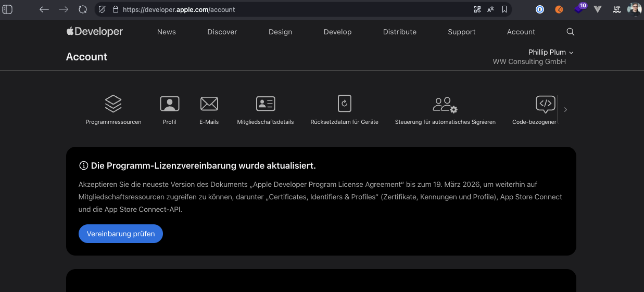The width and height of the screenshot is (644, 292).
Task: Open the Profil section icon
Action: tap(169, 104)
